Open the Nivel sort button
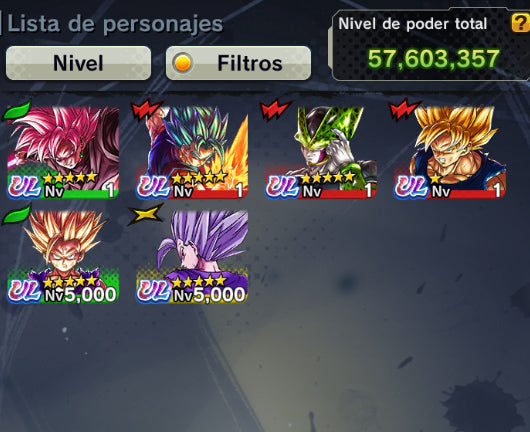 click(x=78, y=63)
